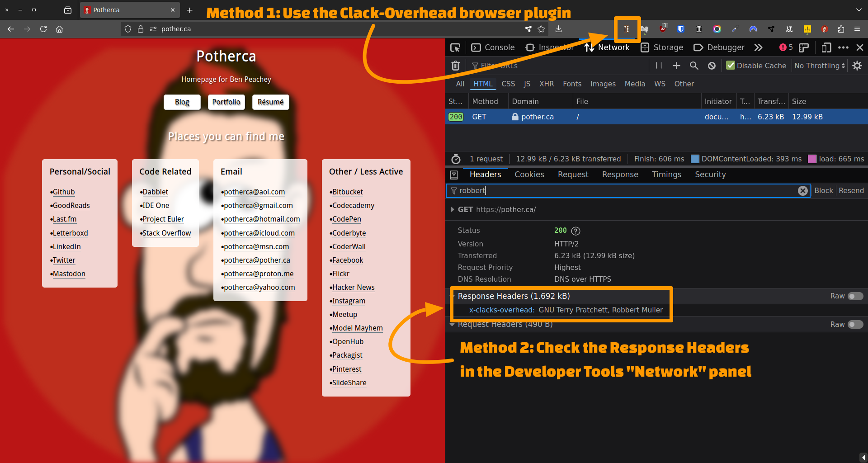Open Firefox View tab overview icon
This screenshot has height=463, width=868.
(x=68, y=9)
